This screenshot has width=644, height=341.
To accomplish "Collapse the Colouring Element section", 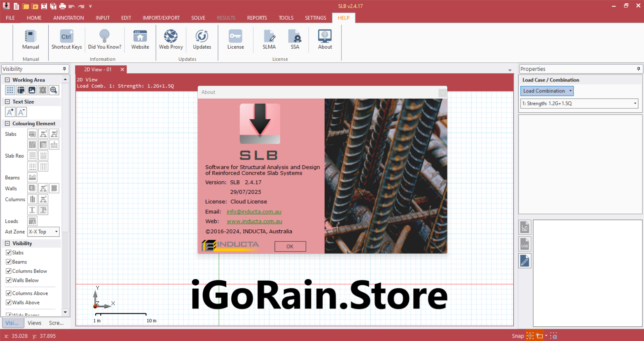I will coord(7,123).
